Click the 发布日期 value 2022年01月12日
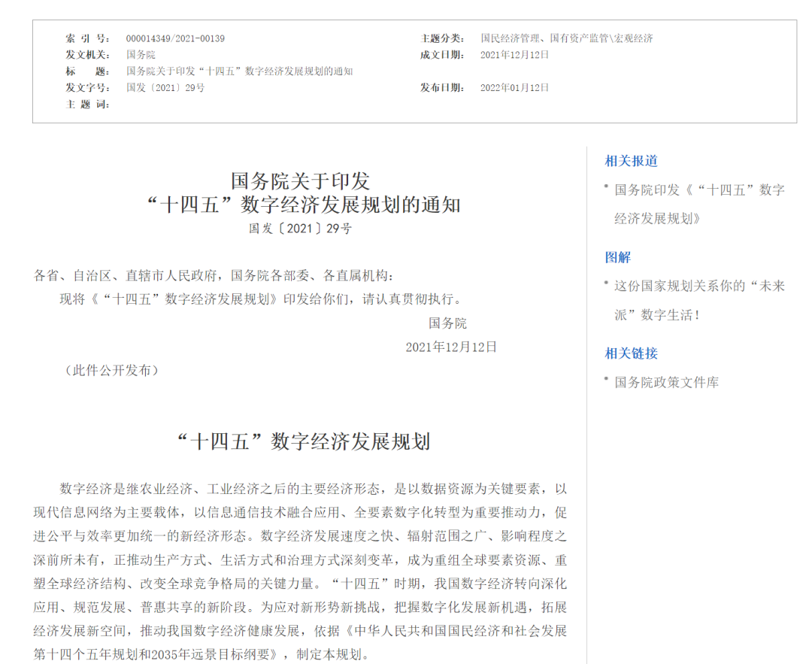This screenshot has height=664, width=812. [514, 88]
